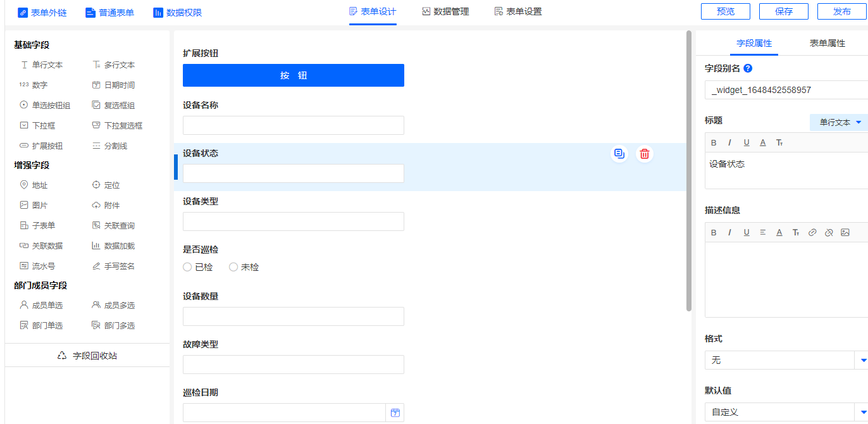Open the 单行文本 field type dropdown
This screenshot has height=424, width=868.
pos(840,122)
